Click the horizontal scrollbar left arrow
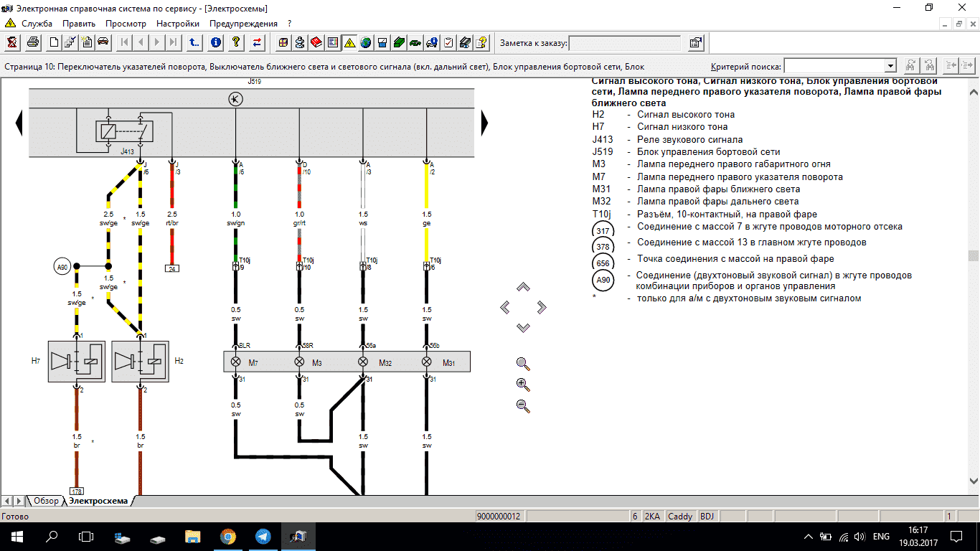 (x=6, y=501)
